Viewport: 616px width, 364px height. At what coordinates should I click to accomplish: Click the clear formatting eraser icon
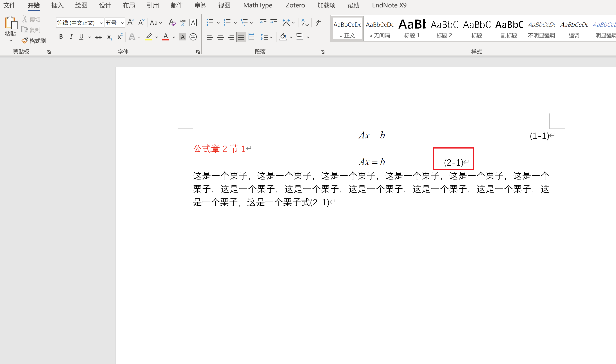coord(172,22)
